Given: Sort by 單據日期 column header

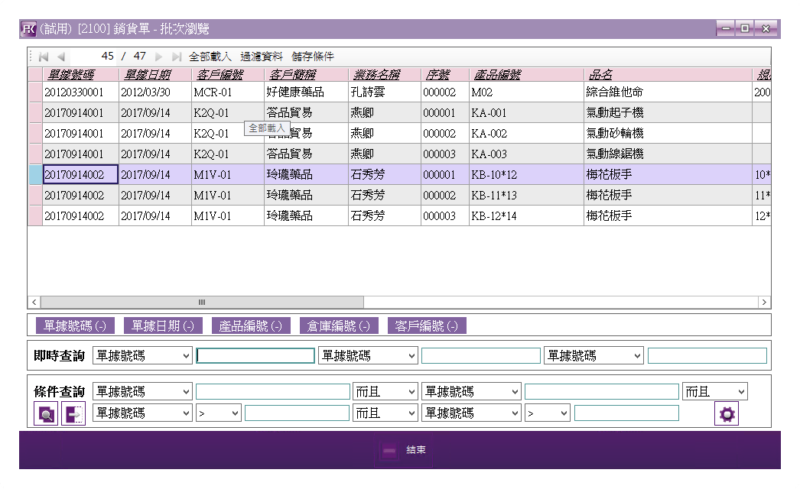Looking at the screenshot, I should [155, 75].
